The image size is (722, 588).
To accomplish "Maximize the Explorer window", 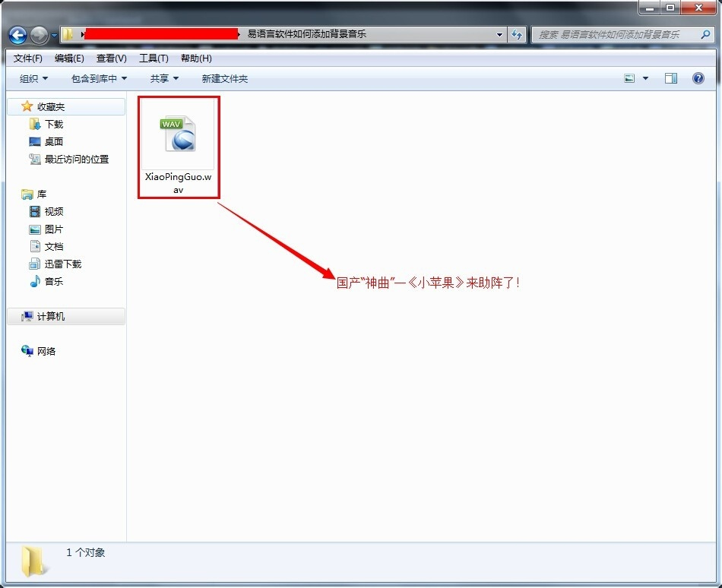I will click(670, 8).
